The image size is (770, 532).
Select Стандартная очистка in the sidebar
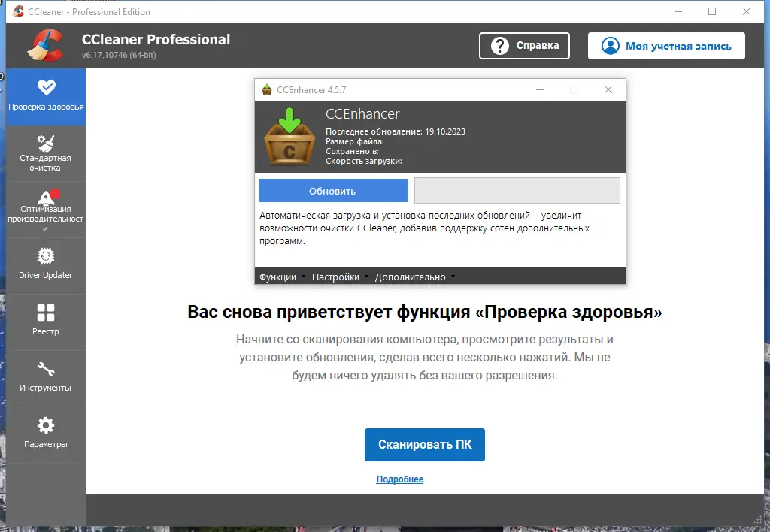click(x=46, y=153)
